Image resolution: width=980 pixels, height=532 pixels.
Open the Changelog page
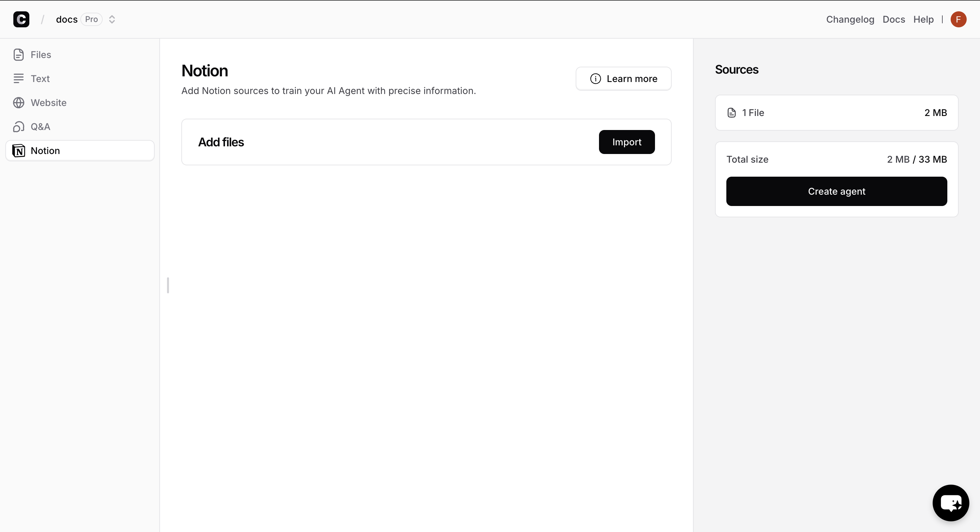(x=850, y=19)
